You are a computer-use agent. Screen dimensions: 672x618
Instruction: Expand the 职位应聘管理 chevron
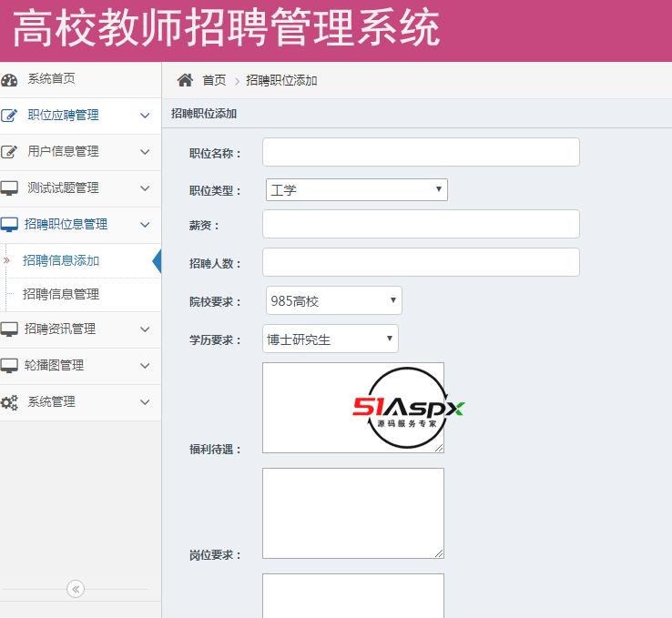coord(145,116)
